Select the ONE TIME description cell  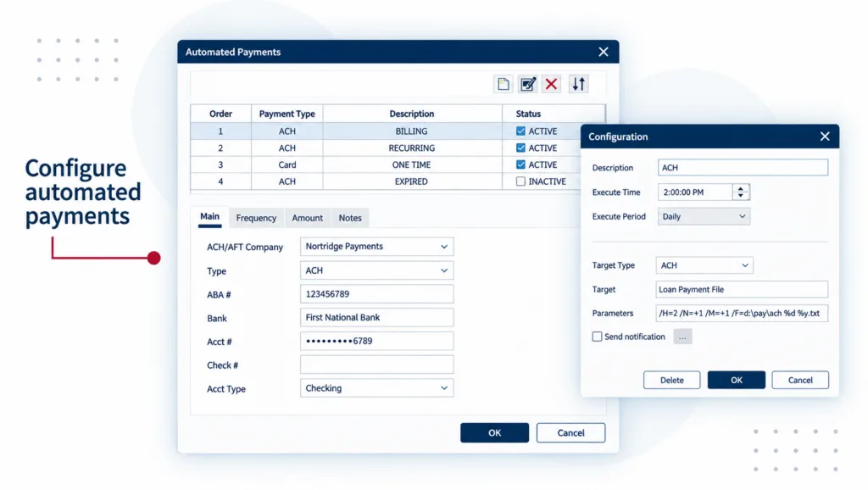click(412, 164)
